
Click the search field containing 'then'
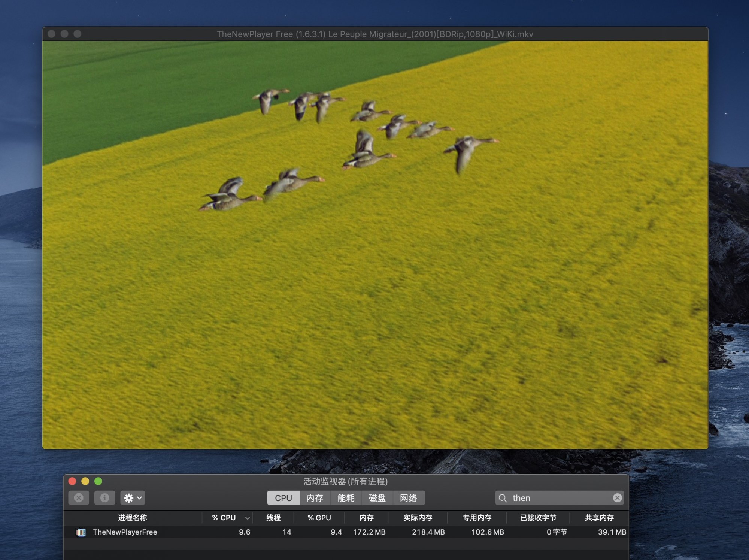559,498
